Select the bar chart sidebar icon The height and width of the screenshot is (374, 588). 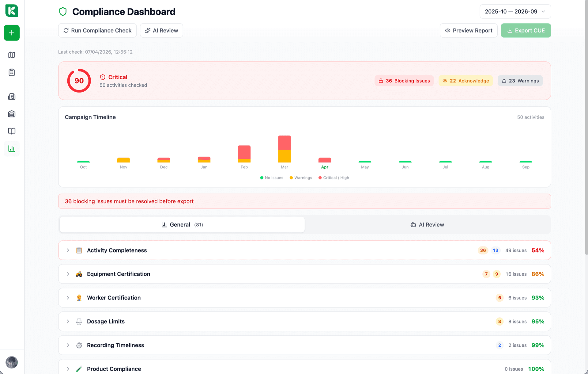(x=12, y=149)
